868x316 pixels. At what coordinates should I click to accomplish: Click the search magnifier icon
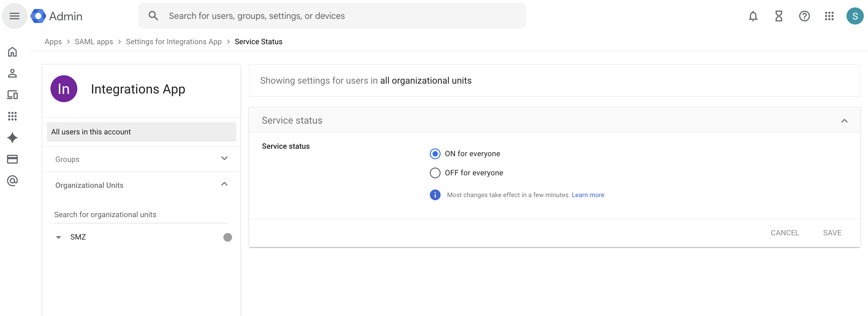pos(153,16)
